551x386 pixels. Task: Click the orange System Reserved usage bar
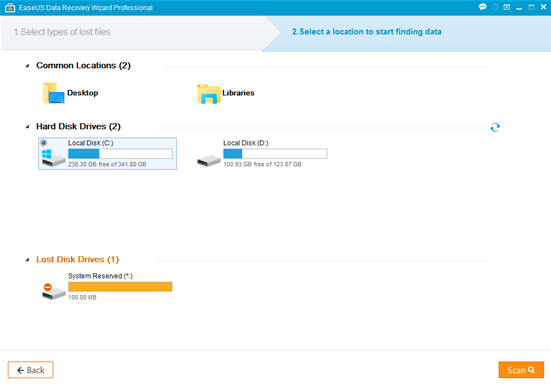[x=120, y=287]
